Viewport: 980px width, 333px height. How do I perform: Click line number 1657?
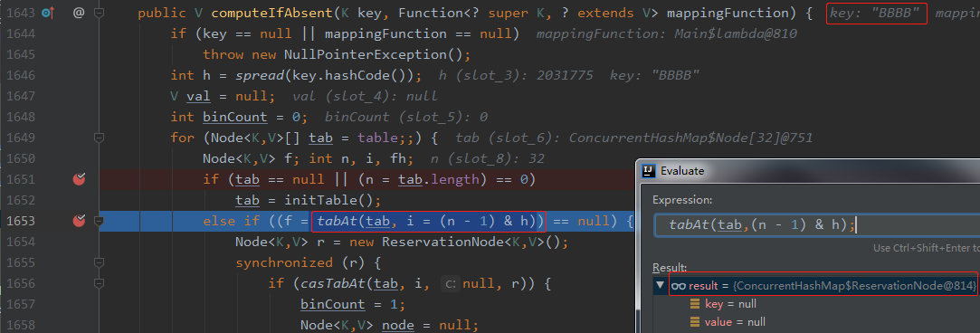(21, 304)
